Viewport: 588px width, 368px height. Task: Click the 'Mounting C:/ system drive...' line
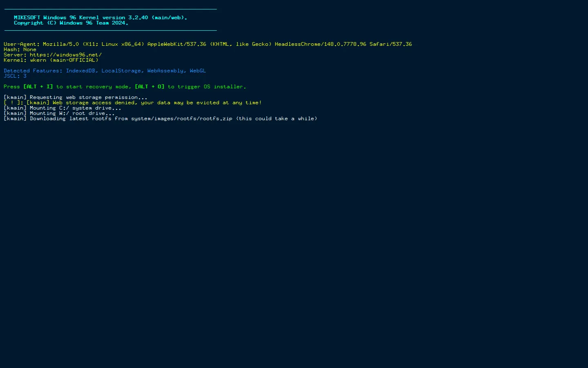62,108
